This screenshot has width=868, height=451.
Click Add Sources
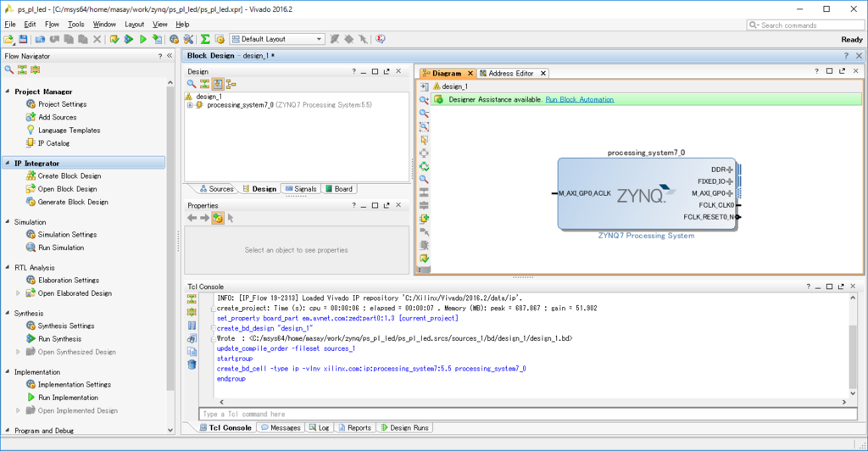click(x=51, y=117)
